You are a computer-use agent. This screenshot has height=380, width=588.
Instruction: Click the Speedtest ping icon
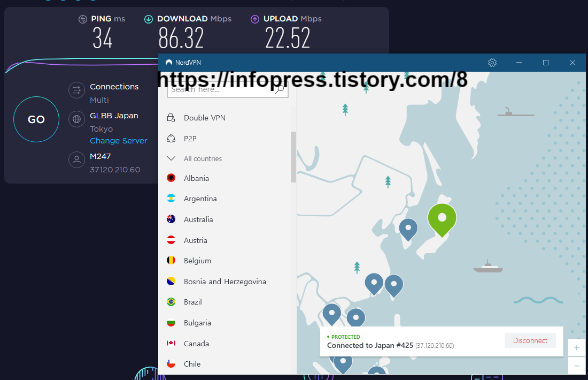point(83,19)
